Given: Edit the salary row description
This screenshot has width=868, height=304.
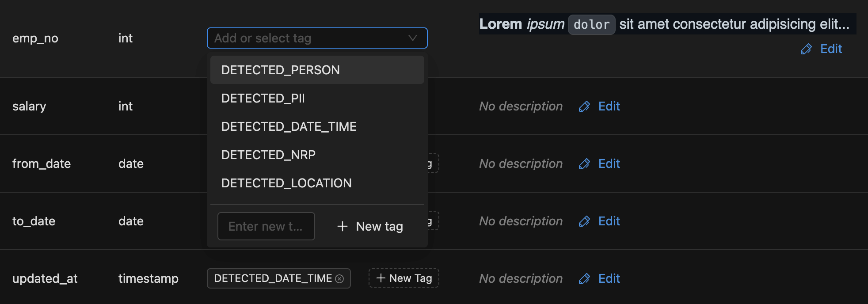Looking at the screenshot, I should tap(599, 106).
